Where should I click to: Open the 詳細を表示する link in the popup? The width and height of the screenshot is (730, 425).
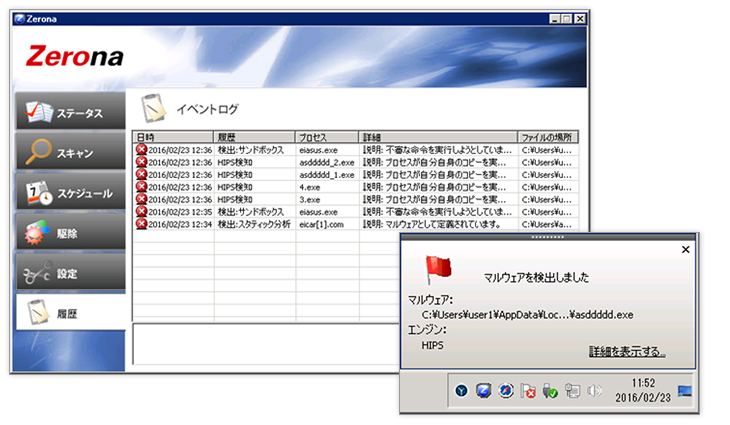pos(627,351)
